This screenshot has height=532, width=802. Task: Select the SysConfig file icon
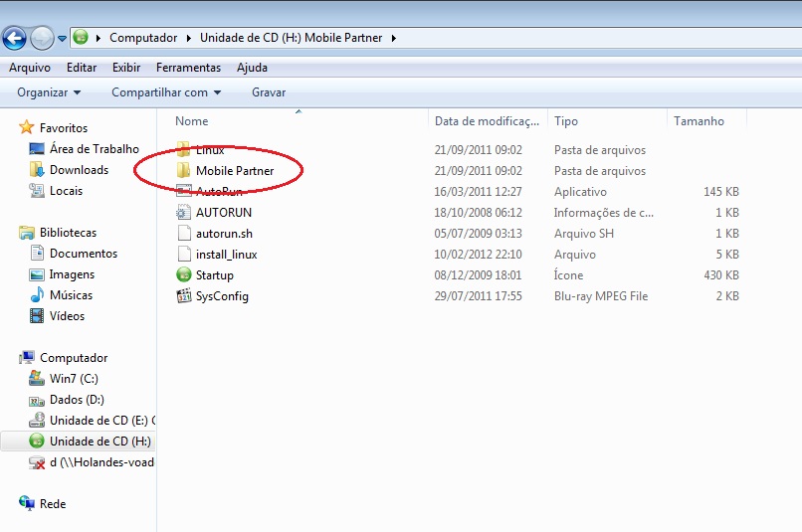click(x=184, y=296)
